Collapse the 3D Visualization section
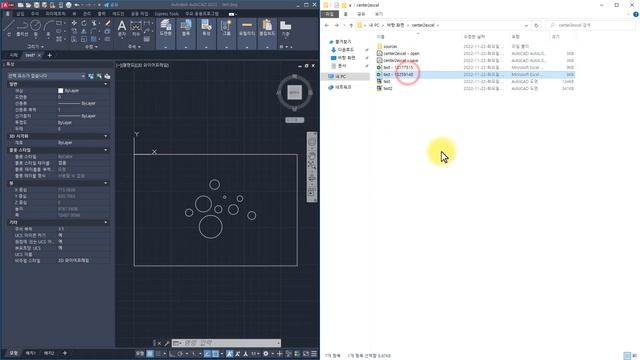 coord(106,136)
